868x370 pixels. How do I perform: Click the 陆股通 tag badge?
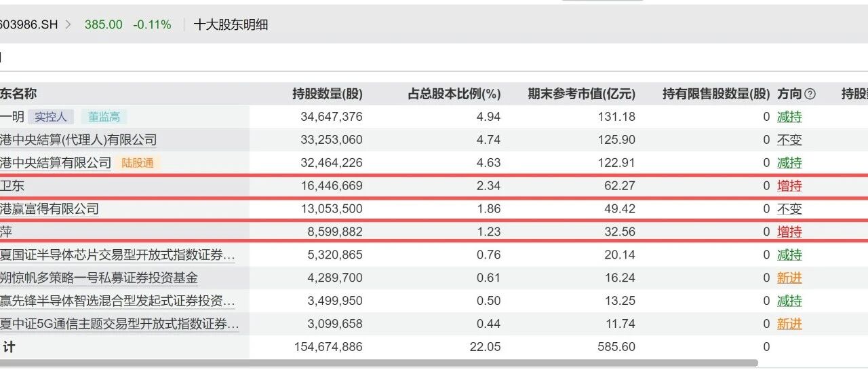pyautogui.click(x=138, y=163)
